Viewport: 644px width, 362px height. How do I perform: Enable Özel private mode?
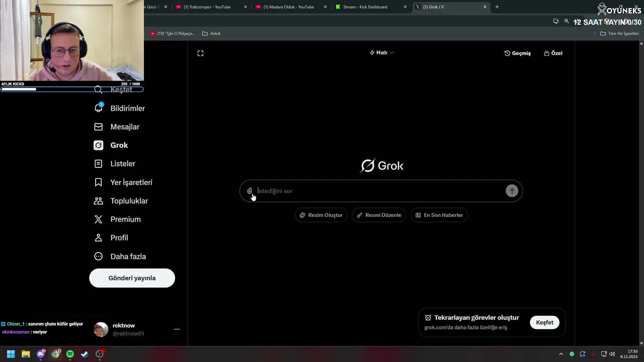click(553, 53)
